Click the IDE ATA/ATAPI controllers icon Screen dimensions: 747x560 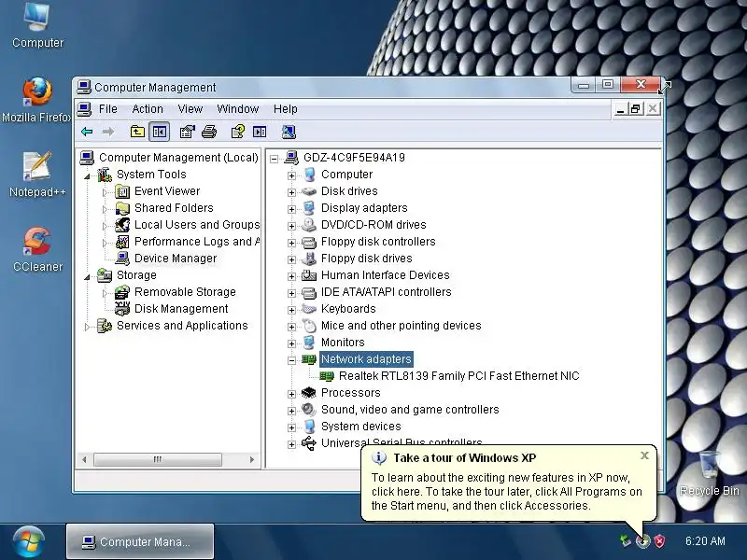[x=309, y=292]
